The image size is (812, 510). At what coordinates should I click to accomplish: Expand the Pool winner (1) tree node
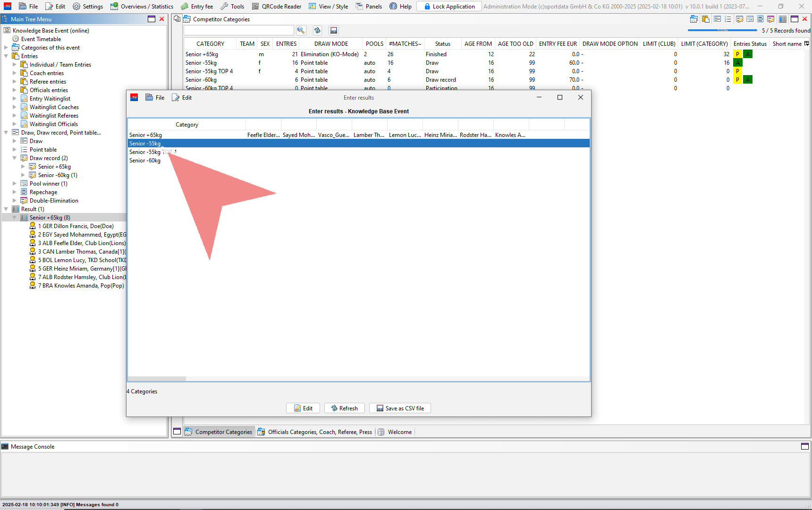point(15,184)
